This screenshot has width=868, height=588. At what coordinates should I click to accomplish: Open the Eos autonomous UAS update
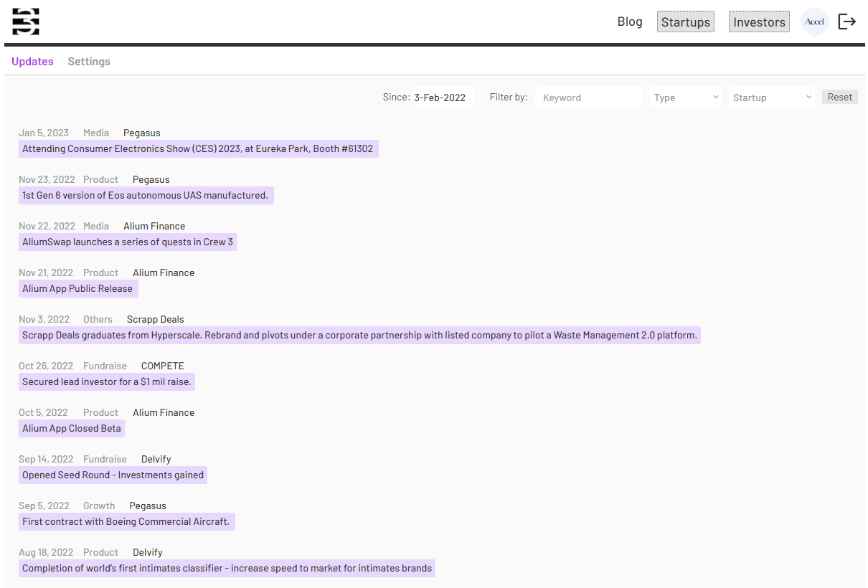point(146,196)
